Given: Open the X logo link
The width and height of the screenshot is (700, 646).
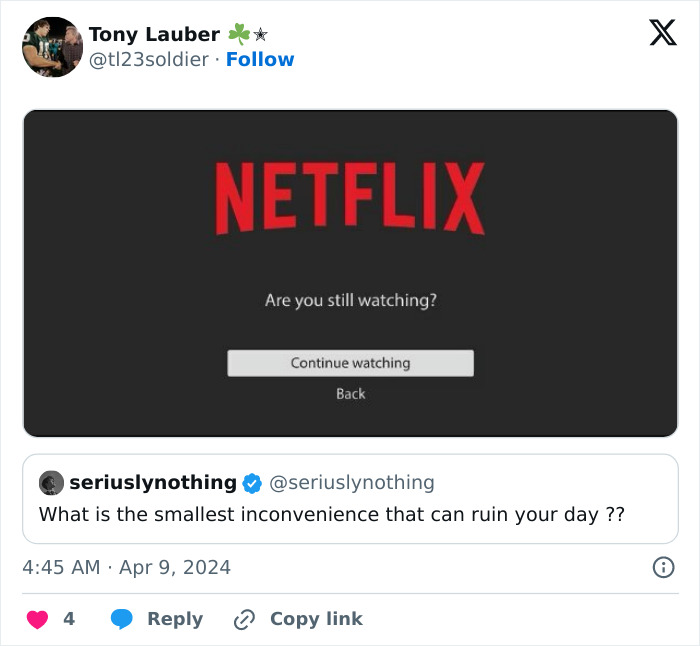Looking at the screenshot, I should (663, 32).
